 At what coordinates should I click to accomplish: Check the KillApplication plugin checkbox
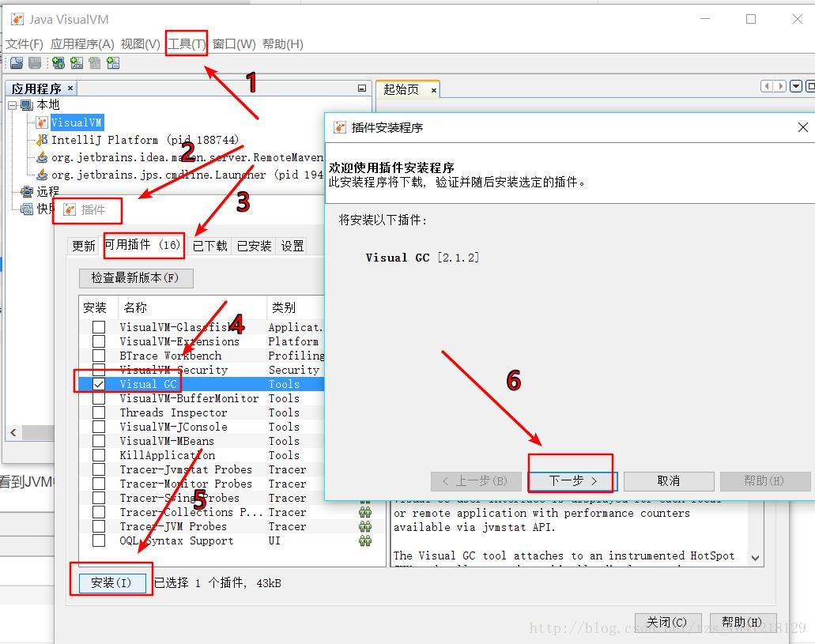[99, 455]
